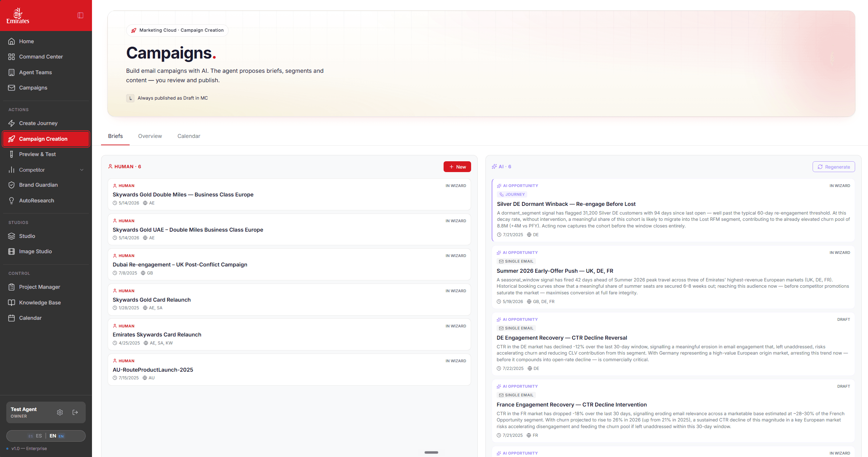
Task: Create a New human brief
Action: [x=457, y=166]
